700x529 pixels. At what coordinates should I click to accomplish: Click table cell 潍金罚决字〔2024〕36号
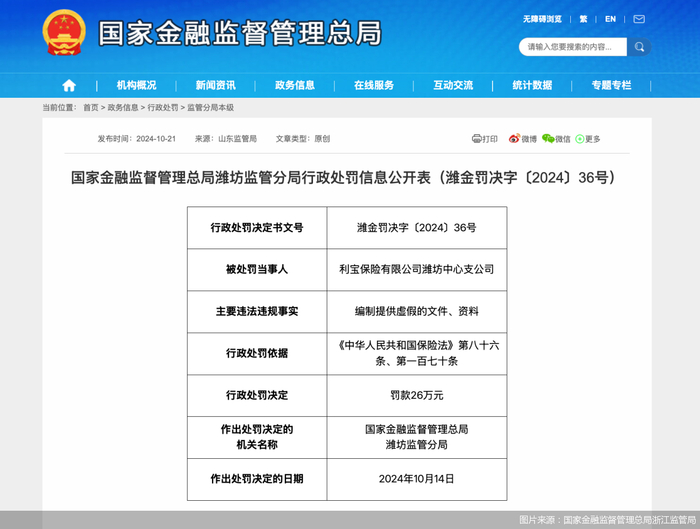[x=417, y=228]
